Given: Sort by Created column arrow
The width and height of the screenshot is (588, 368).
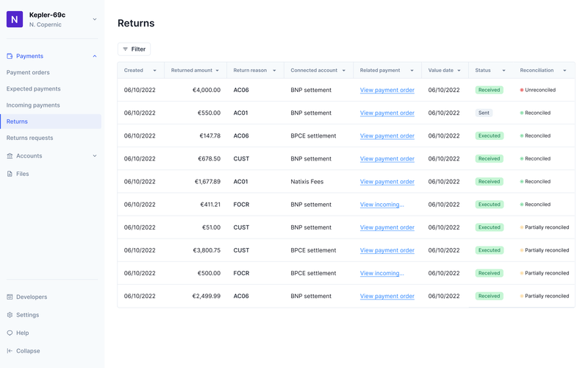Looking at the screenshot, I should pyautogui.click(x=154, y=71).
